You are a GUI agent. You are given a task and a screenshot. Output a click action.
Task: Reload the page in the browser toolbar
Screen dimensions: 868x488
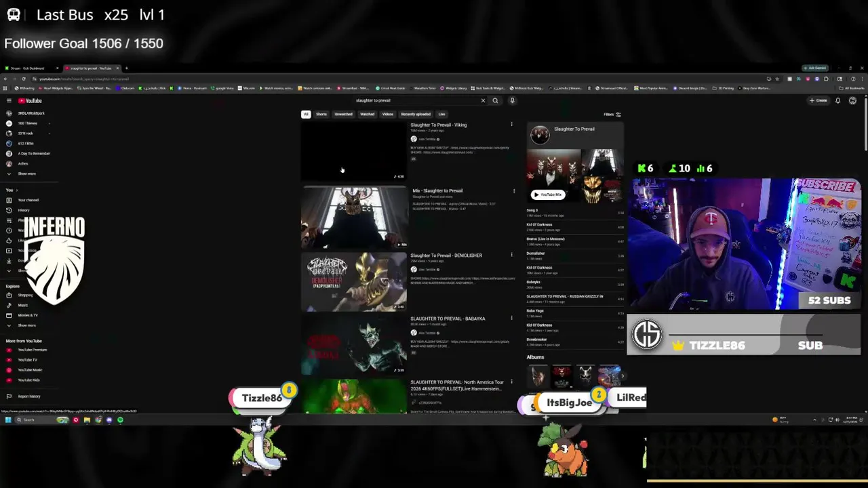tap(23, 79)
